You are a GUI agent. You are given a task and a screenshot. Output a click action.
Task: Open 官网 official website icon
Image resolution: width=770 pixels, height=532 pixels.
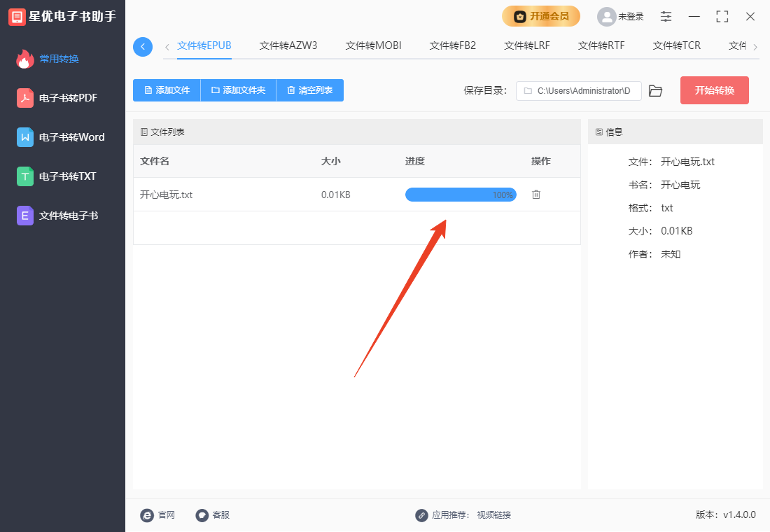[147, 515]
